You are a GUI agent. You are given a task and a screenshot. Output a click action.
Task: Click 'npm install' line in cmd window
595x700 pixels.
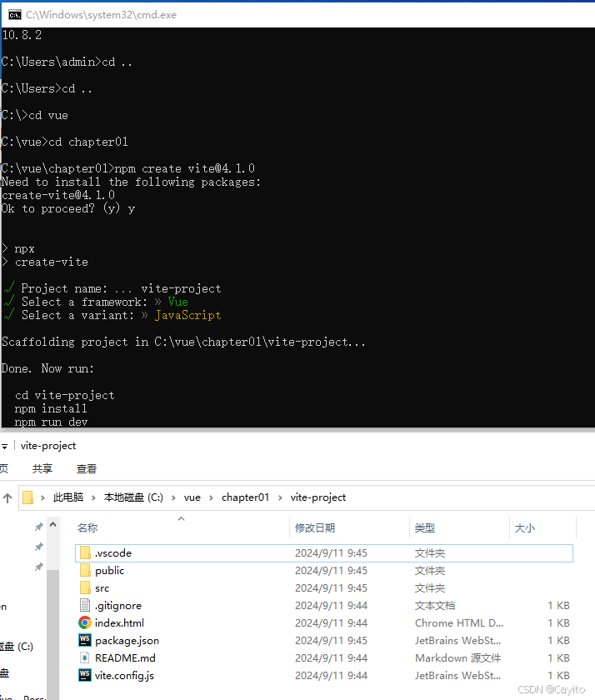51,408
